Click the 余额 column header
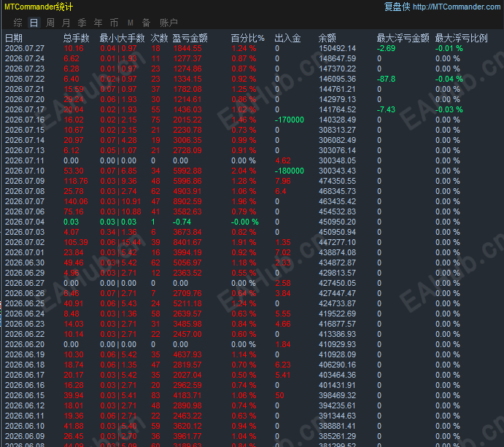Image resolution: width=504 pixels, height=447 pixels. point(327,38)
